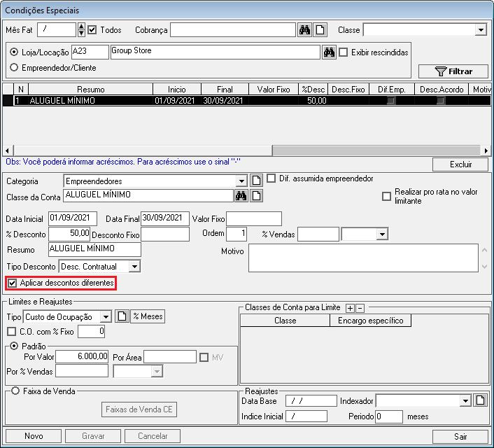Click the binoculars search icon next to Cobrança
Screen dimensions: 494x448
[x=304, y=30]
